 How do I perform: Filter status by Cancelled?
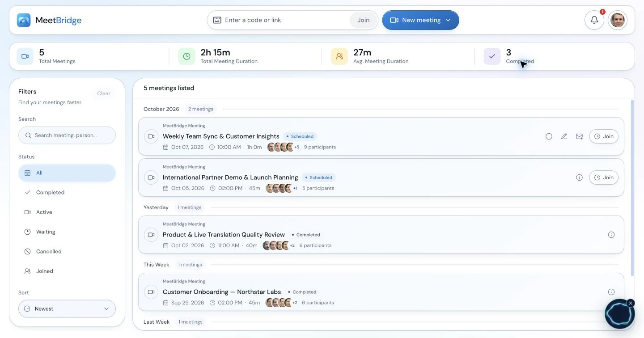click(x=67, y=252)
